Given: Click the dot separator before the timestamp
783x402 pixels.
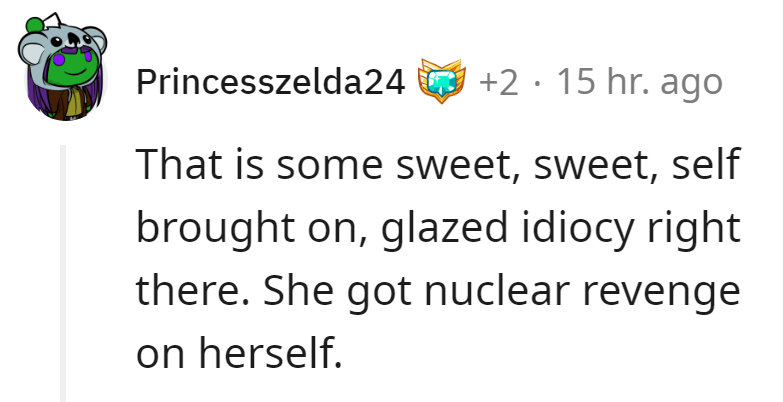Looking at the screenshot, I should (x=537, y=83).
